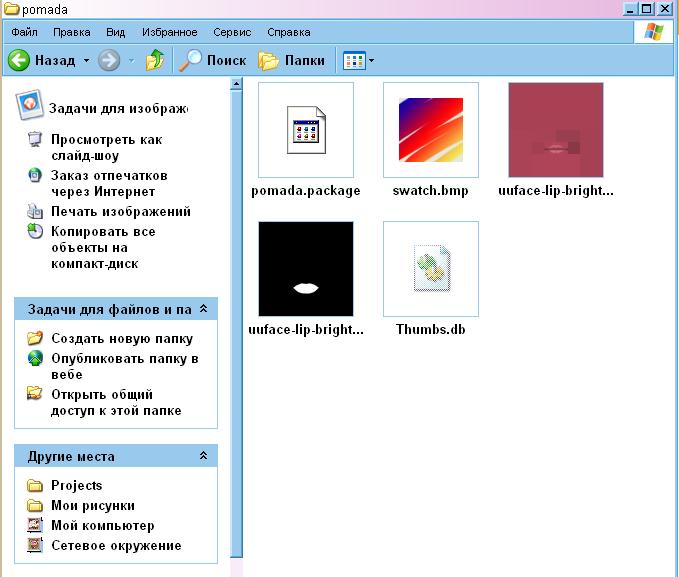Click the 'Мой компьютер' icon
This screenshot has width=679, height=577.
35,525
